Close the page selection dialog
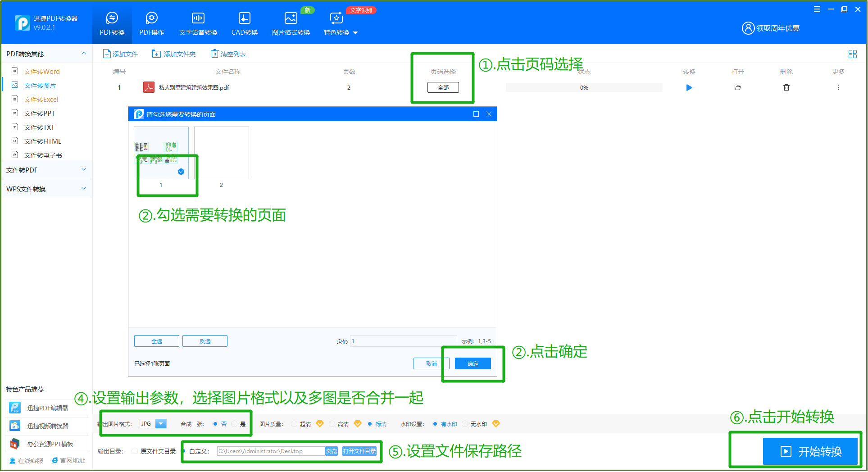Viewport: 868px width, 472px height. coord(489,114)
